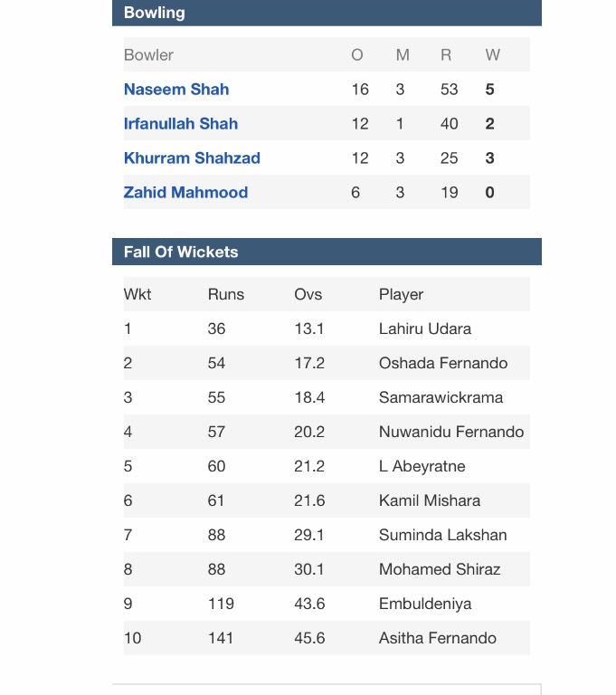Viewport: 616px width, 695px height.
Task: Click the Wickets 'W' column heading
Action: pyautogui.click(x=492, y=55)
